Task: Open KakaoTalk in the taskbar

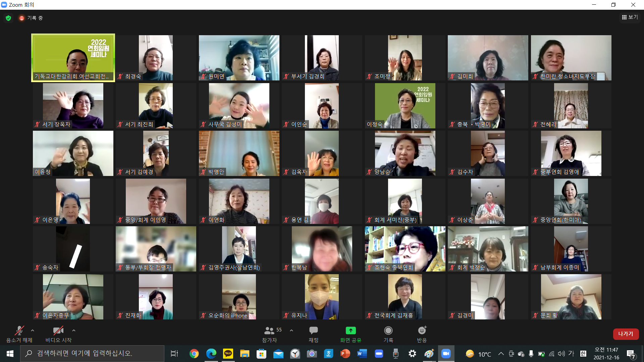Action: tap(228, 354)
